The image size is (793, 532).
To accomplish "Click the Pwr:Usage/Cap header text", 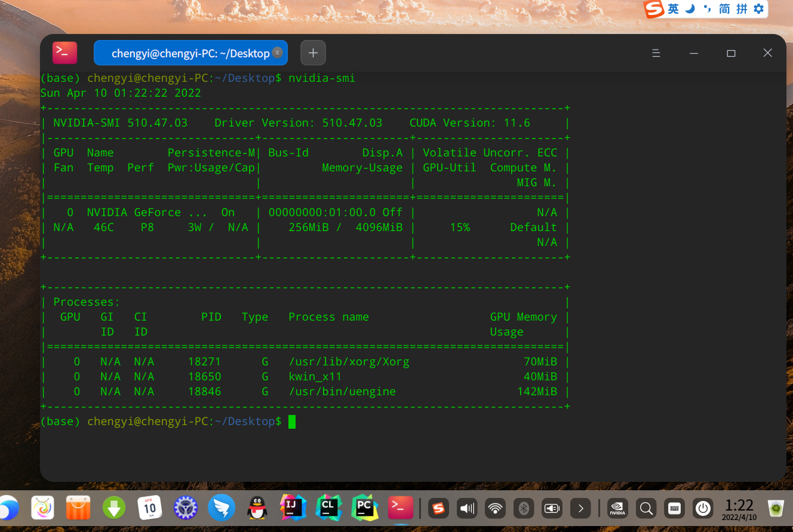I will click(x=211, y=168).
